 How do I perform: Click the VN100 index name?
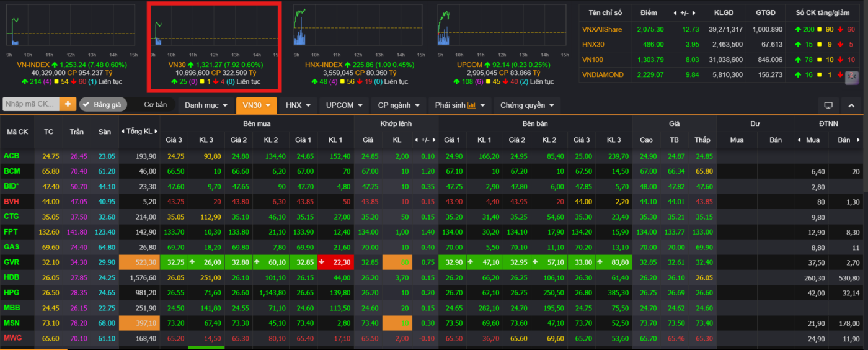coord(593,60)
